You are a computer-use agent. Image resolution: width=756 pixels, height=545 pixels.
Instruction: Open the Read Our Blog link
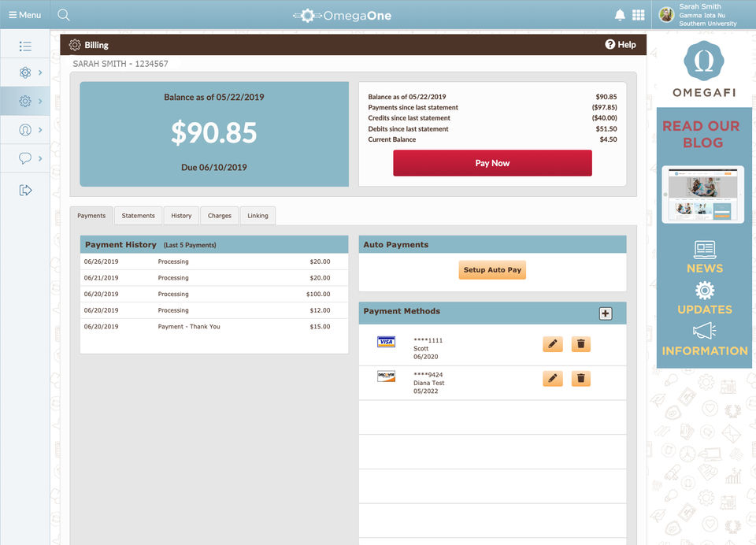click(x=702, y=134)
